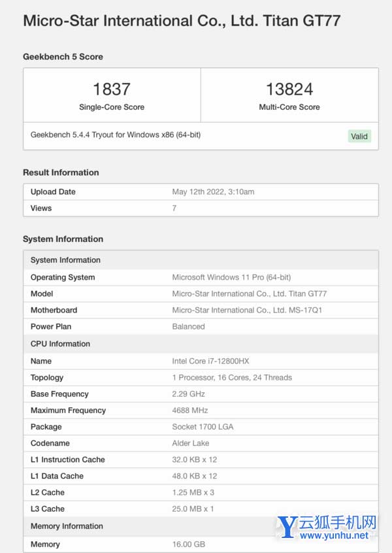Select the multi-core score 13824
Image resolution: width=392 pixels, height=553 pixels.
289,89
